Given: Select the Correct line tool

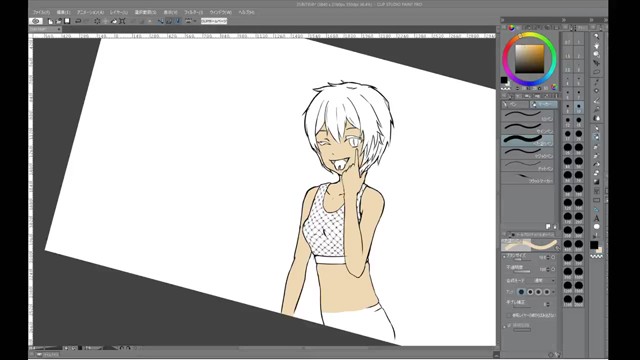Looking at the screenshot, I should pos(596,236).
